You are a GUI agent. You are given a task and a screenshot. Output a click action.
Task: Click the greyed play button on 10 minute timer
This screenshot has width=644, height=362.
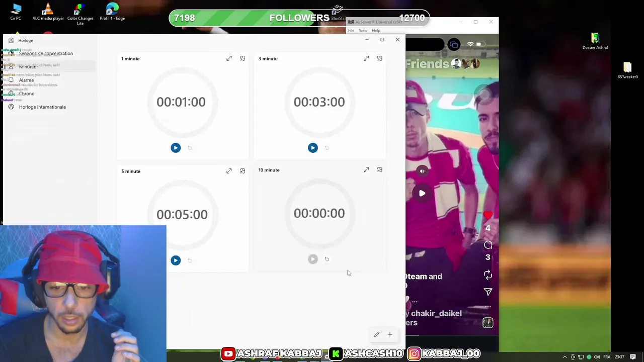(x=313, y=259)
